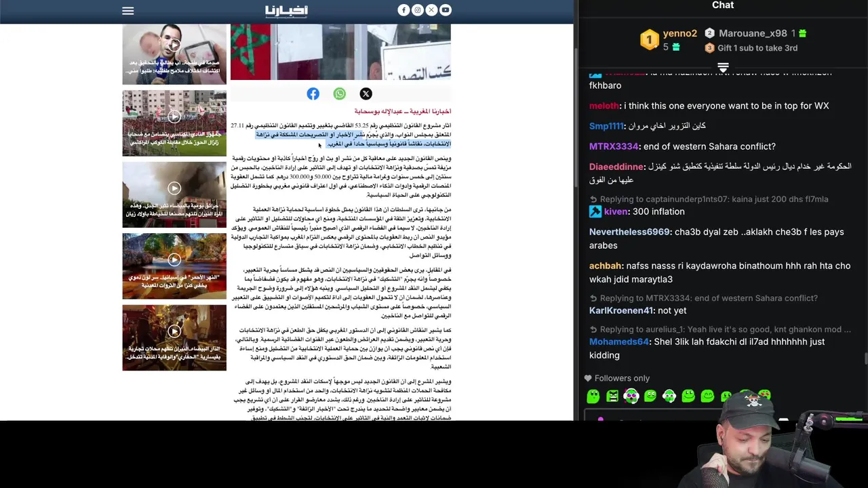
Task: Click message text 'end of western Sahara conflict?'
Action: coord(709,146)
